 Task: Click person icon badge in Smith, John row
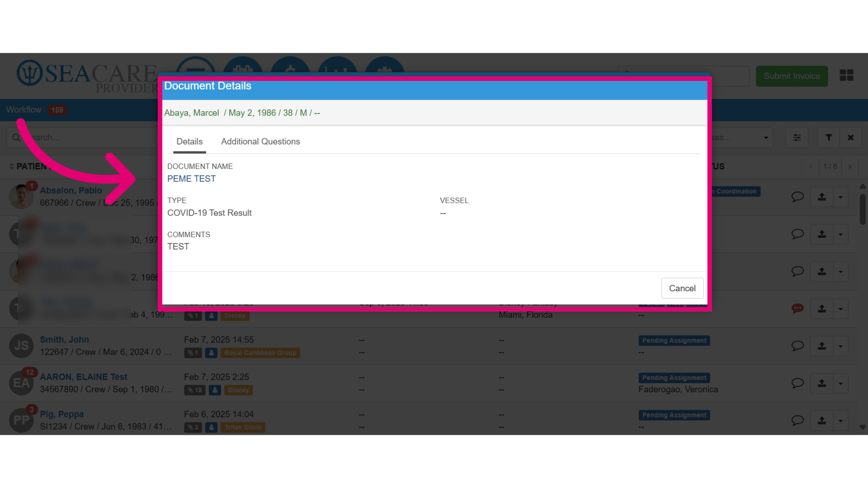pyautogui.click(x=211, y=353)
